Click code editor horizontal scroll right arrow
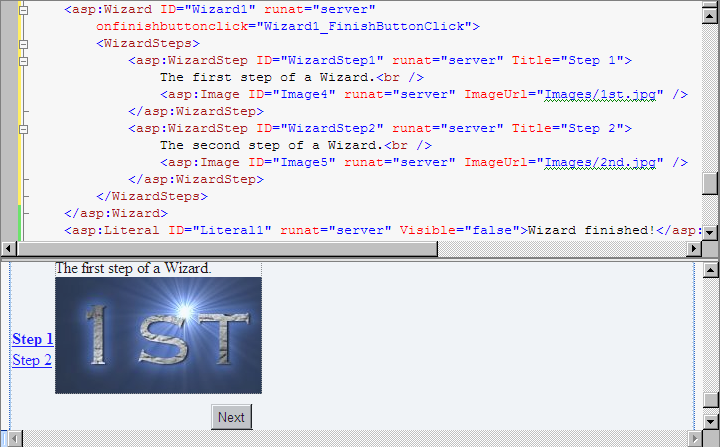 pyautogui.click(x=693, y=249)
